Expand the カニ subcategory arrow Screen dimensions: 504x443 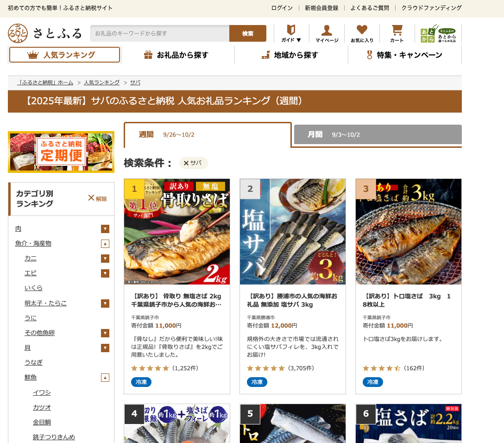tap(105, 259)
